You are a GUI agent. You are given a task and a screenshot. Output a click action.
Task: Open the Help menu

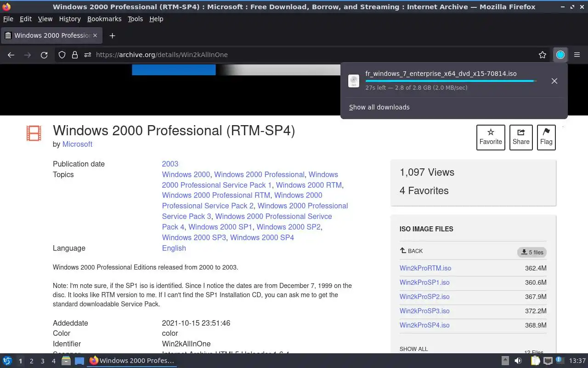[x=156, y=19]
